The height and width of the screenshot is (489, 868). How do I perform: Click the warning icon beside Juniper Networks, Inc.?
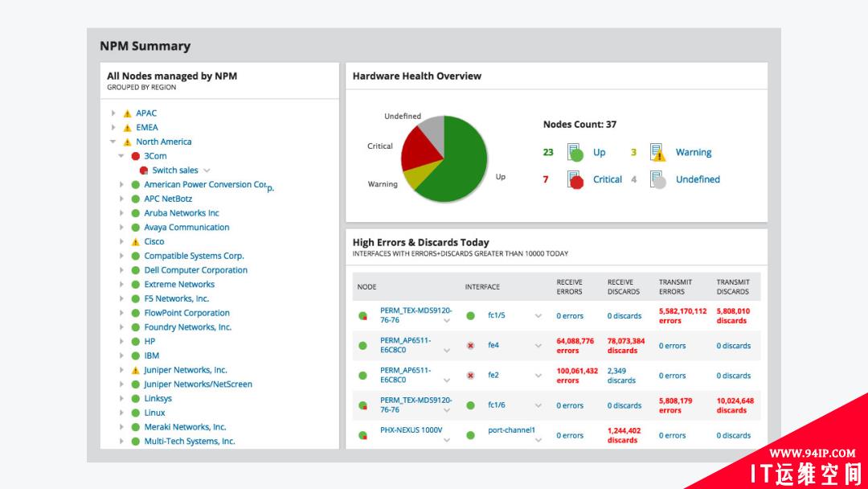[x=136, y=371]
